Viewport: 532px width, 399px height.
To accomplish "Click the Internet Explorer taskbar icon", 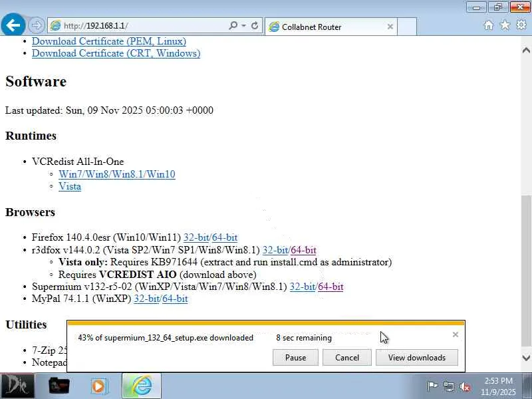I will coord(142,386).
